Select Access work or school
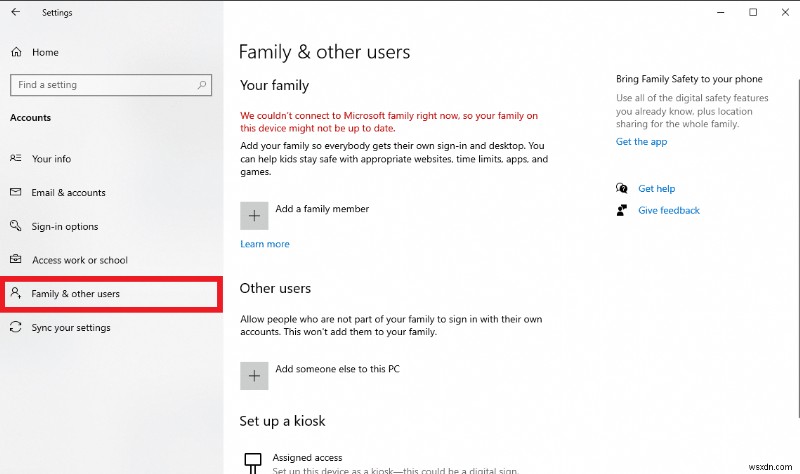This screenshot has height=474, width=800. (x=79, y=260)
